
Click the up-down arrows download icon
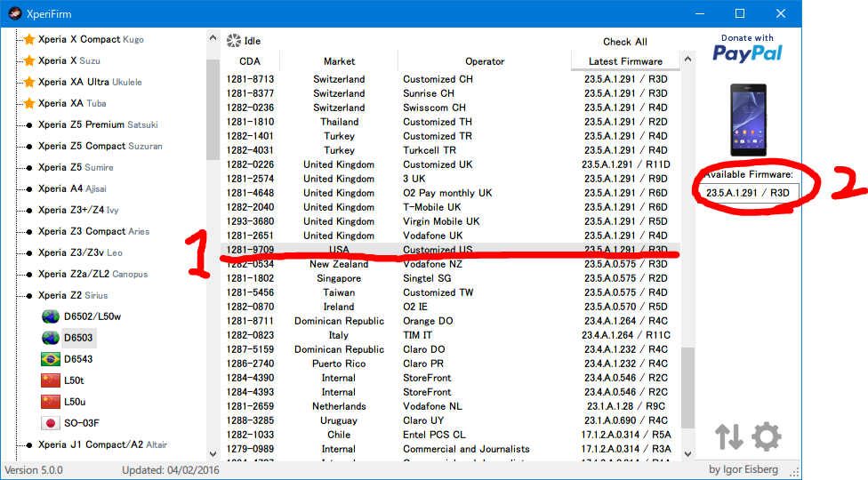point(728,436)
